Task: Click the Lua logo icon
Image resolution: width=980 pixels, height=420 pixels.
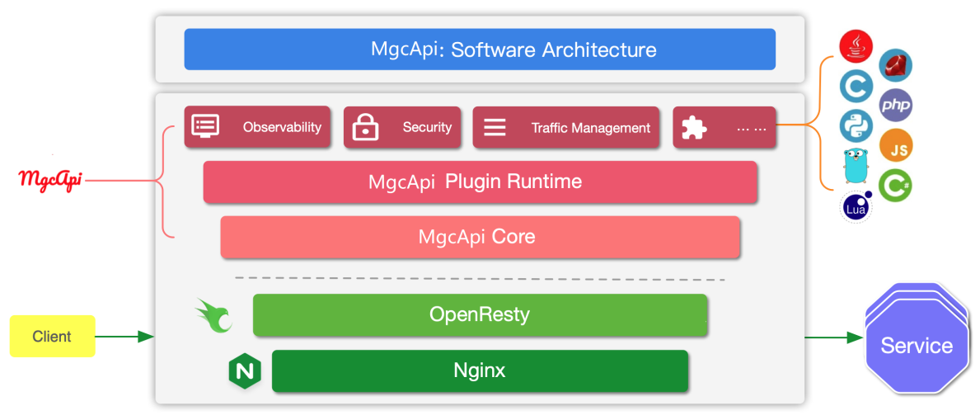Action: (x=856, y=206)
